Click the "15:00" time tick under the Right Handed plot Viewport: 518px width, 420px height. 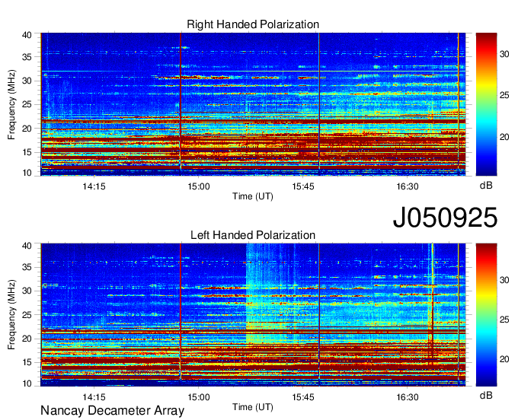[199, 186]
